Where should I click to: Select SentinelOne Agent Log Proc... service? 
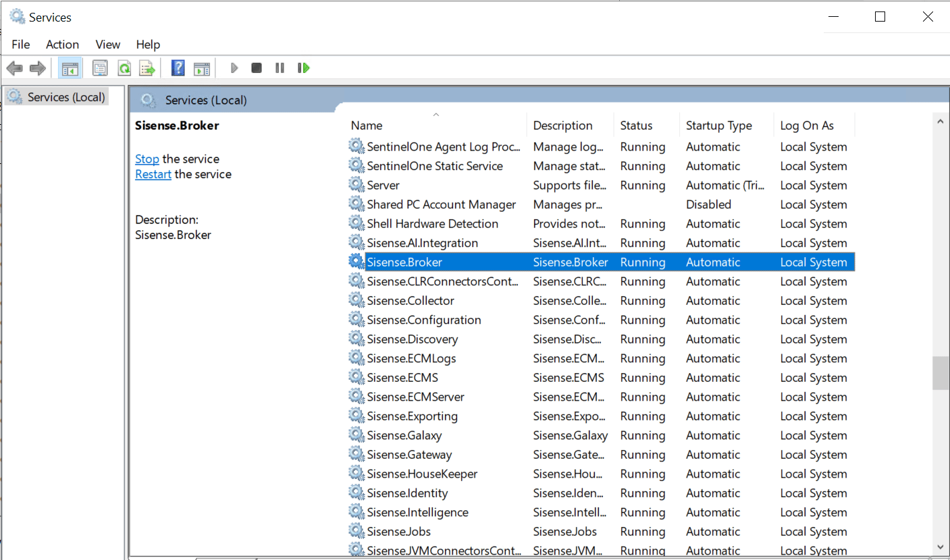(444, 146)
